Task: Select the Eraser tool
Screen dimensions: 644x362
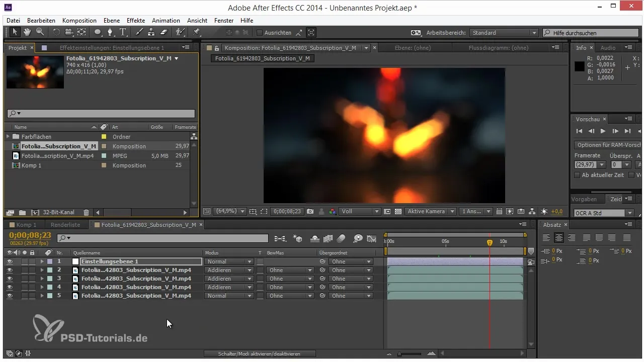Action: coord(163,32)
